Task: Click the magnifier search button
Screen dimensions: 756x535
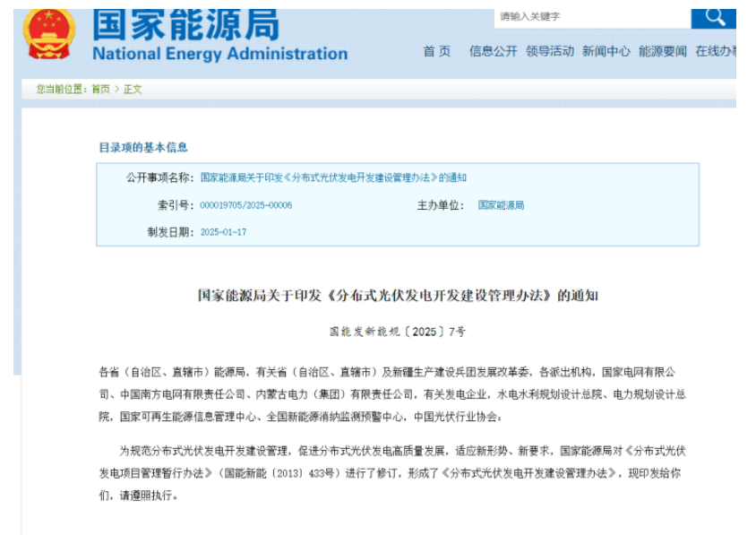Action: point(713,18)
